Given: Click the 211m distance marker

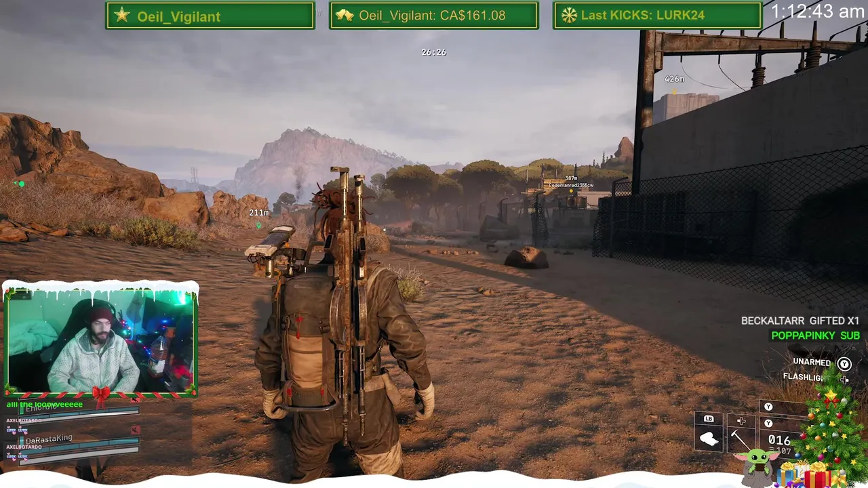Looking at the screenshot, I should click(x=258, y=213).
